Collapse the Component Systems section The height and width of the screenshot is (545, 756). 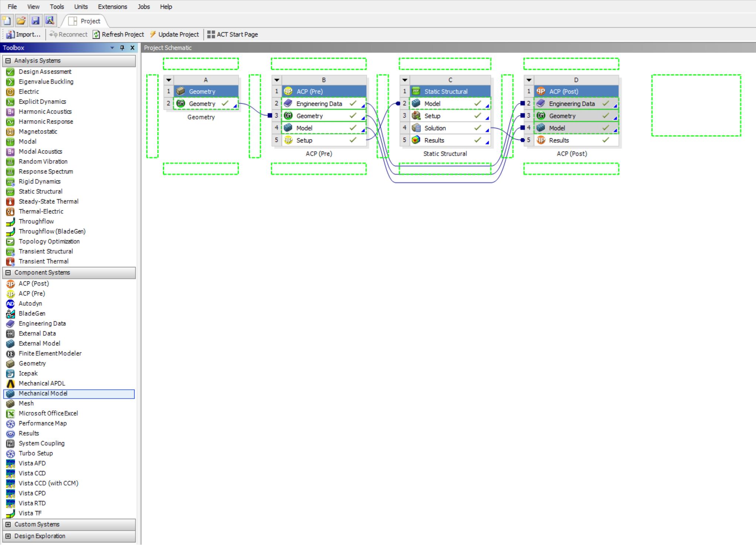pyautogui.click(x=8, y=272)
